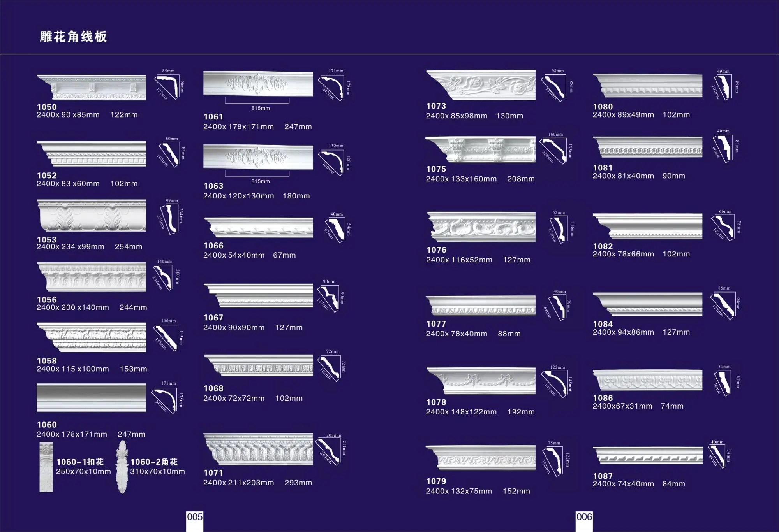Screen dimensions: 779x532
Task: Select the 1053 acanthus leaf molding image
Action: (92, 216)
